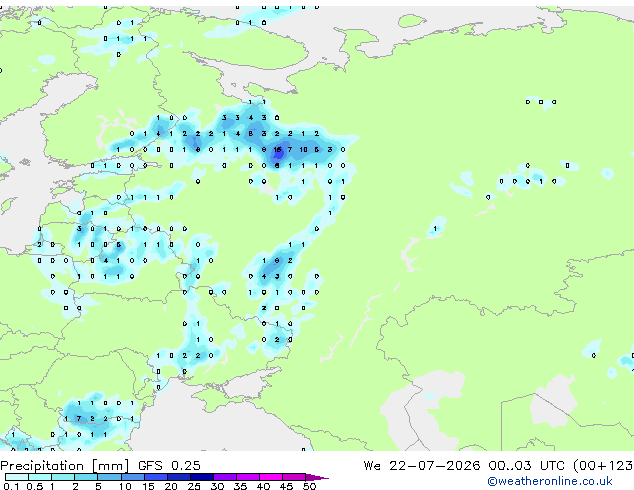Viewport: 634px width, 490px height.
Task: Click the "Precipitation [mm]" title text
Action: pos(65,466)
